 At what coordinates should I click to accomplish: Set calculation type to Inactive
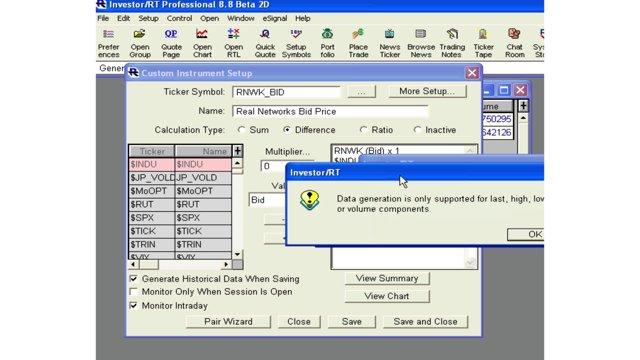417,130
